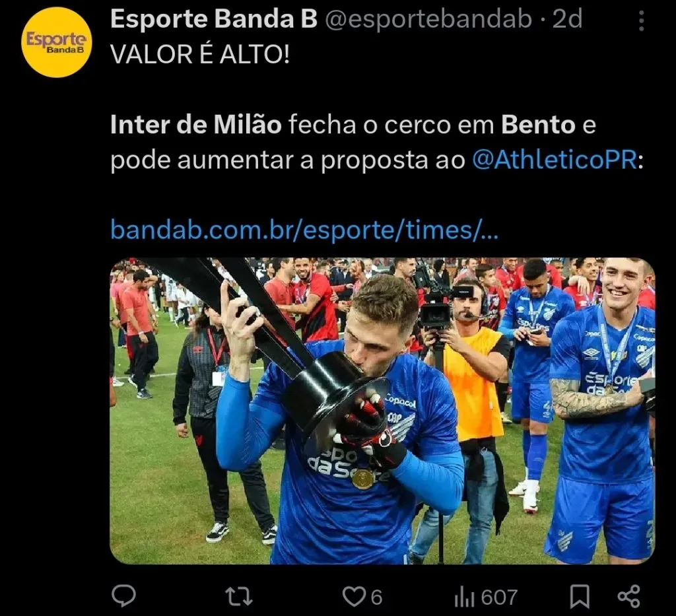Click the like count number 6
676x616 pixels.
tap(376, 598)
